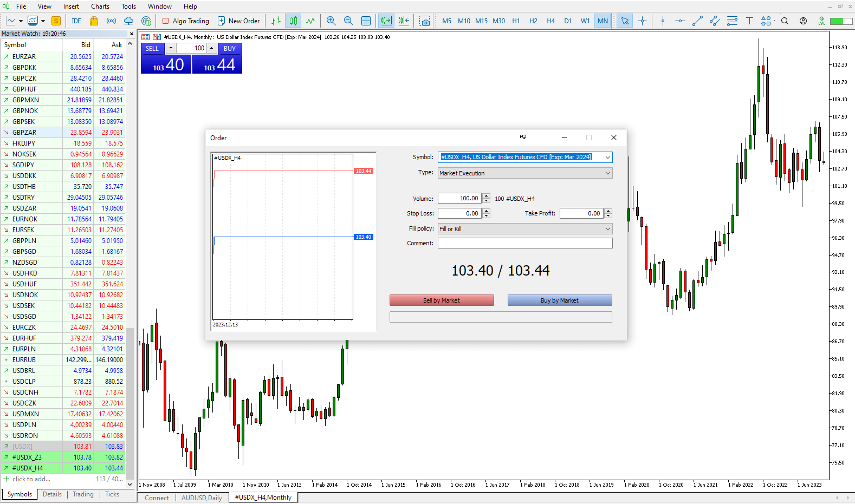855x504 pixels.
Task: Open the chart type dropdown arrow in toolbar
Action: point(21,21)
